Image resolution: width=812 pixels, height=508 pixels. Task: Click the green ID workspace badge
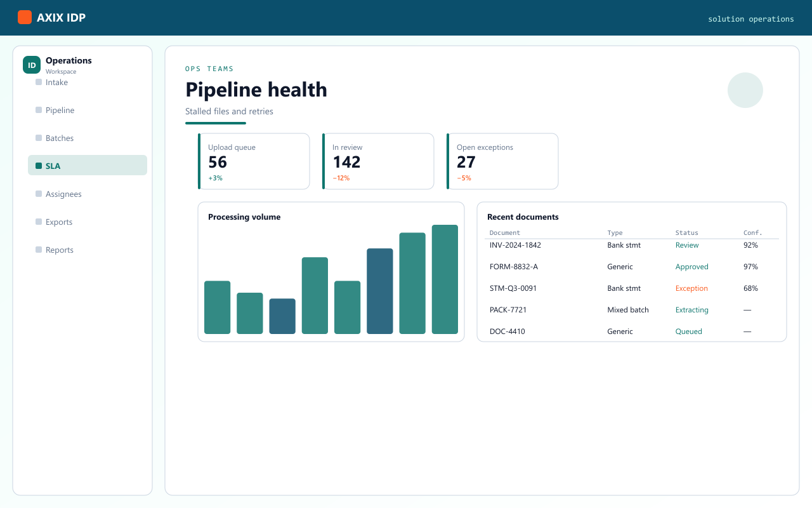(32, 65)
